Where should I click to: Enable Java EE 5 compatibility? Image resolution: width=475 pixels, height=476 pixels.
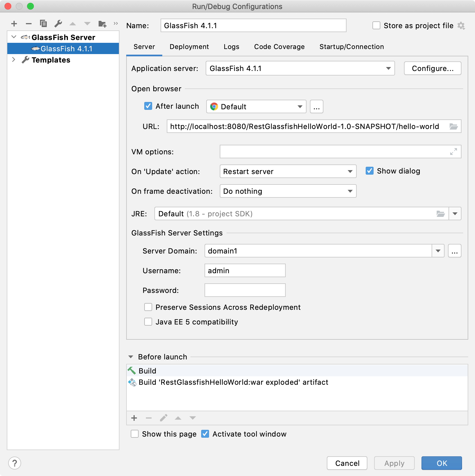(148, 322)
